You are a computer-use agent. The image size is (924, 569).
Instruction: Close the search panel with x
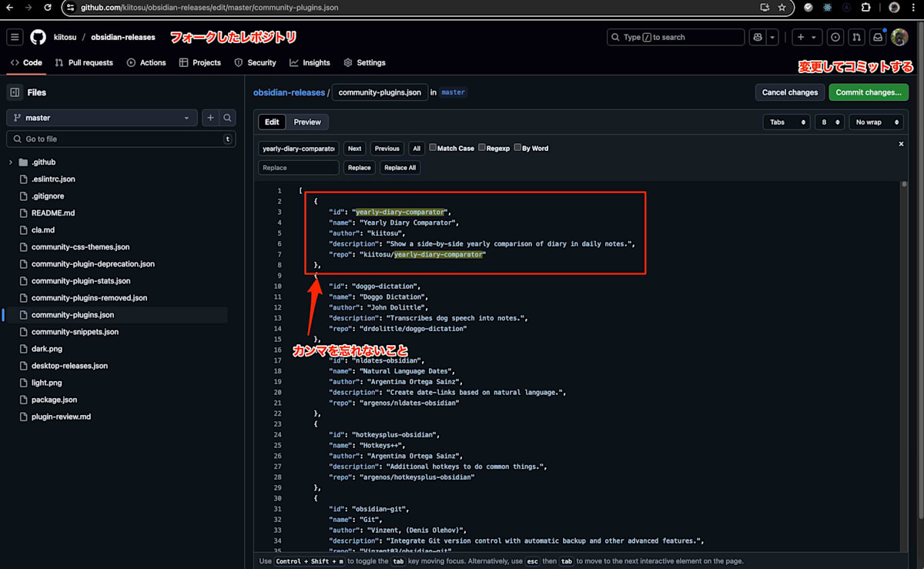(x=901, y=144)
